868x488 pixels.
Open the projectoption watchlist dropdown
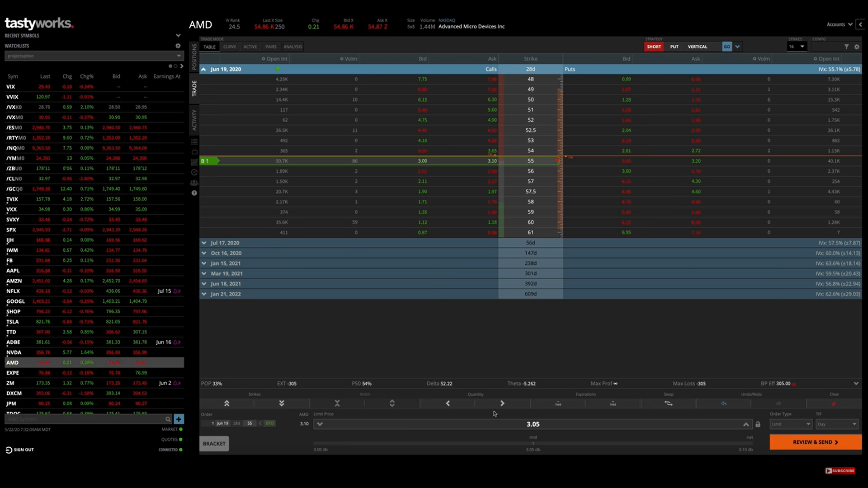(94, 56)
